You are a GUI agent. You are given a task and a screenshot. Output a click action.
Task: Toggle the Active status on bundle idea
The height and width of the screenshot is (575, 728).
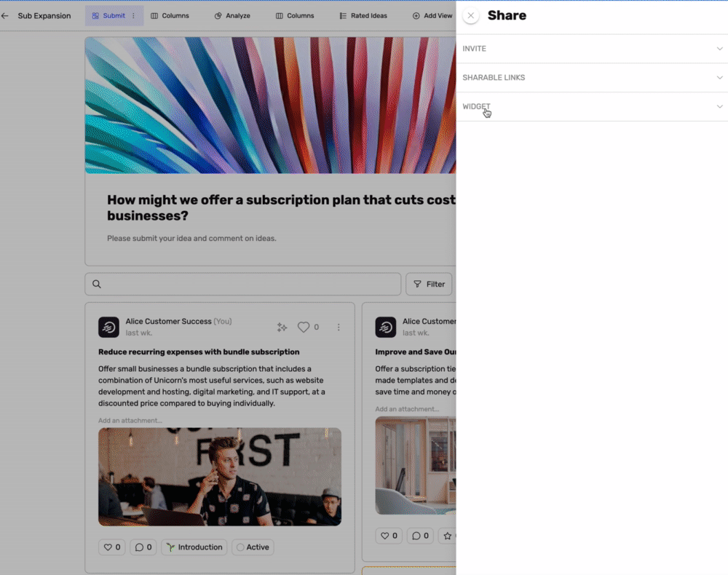point(253,547)
